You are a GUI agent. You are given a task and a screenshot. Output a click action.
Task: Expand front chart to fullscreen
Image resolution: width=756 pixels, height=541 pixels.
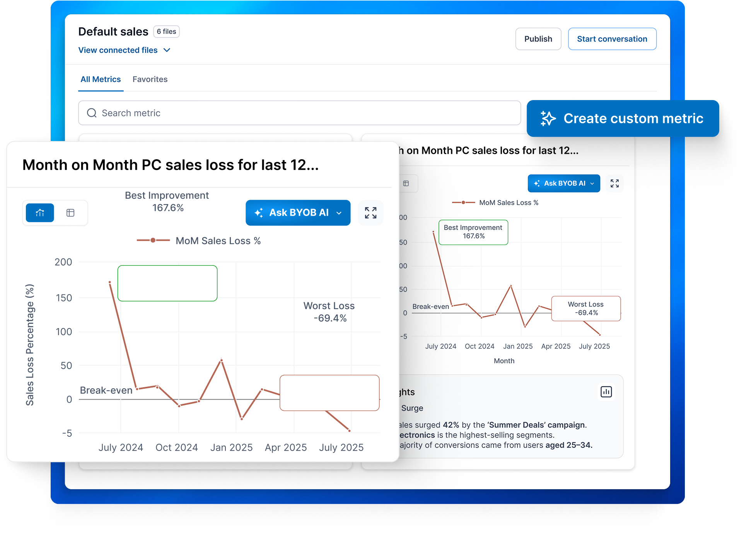point(370,213)
